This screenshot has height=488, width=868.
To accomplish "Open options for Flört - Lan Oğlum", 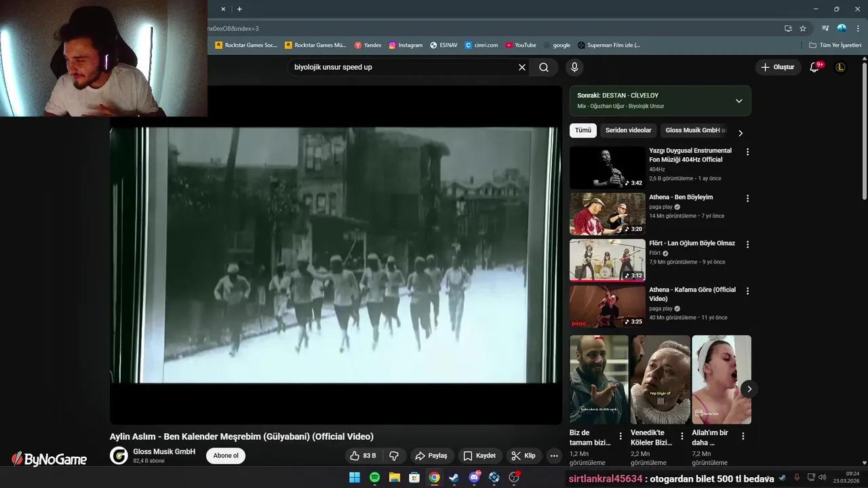I will pyautogui.click(x=748, y=245).
